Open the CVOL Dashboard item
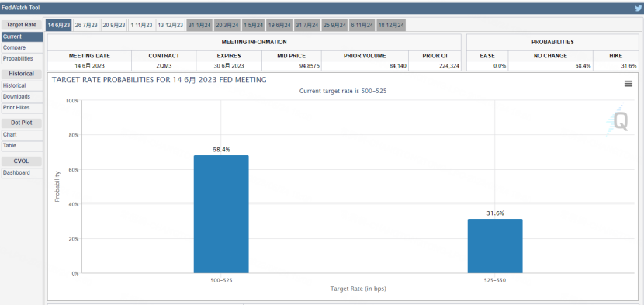644x305 pixels. click(22, 172)
